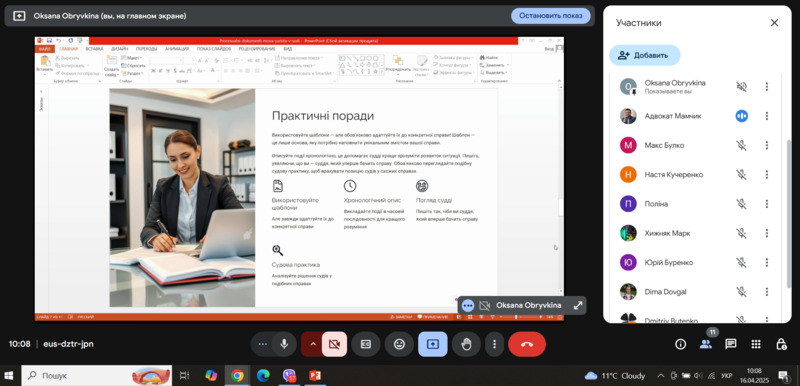This screenshot has height=386, width=800.
Task: Click the Добавить people button
Action: [644, 55]
